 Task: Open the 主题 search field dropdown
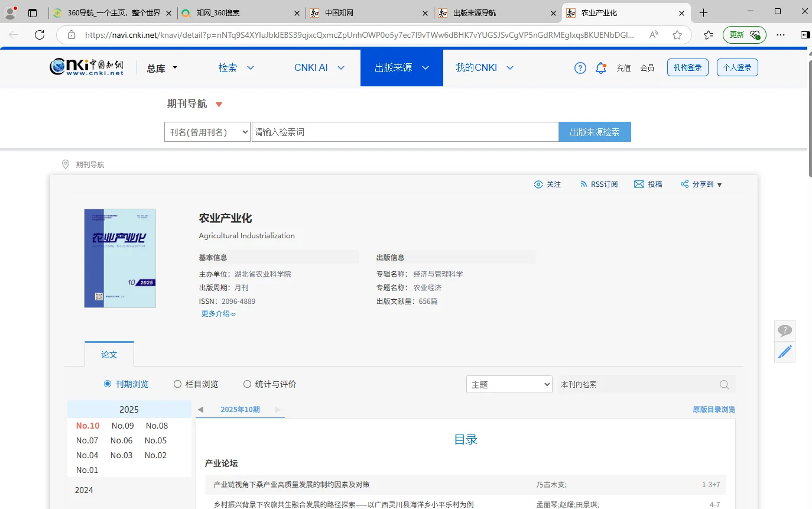pyautogui.click(x=509, y=384)
